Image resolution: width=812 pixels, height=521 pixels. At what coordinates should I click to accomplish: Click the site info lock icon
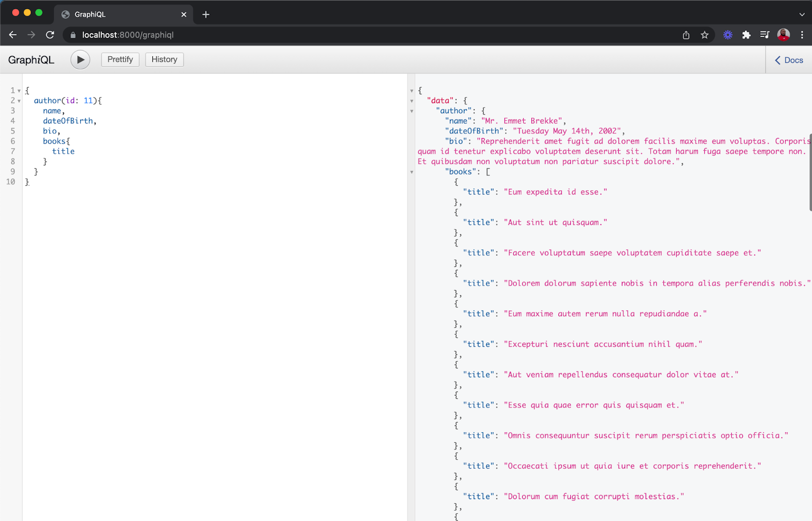(73, 35)
